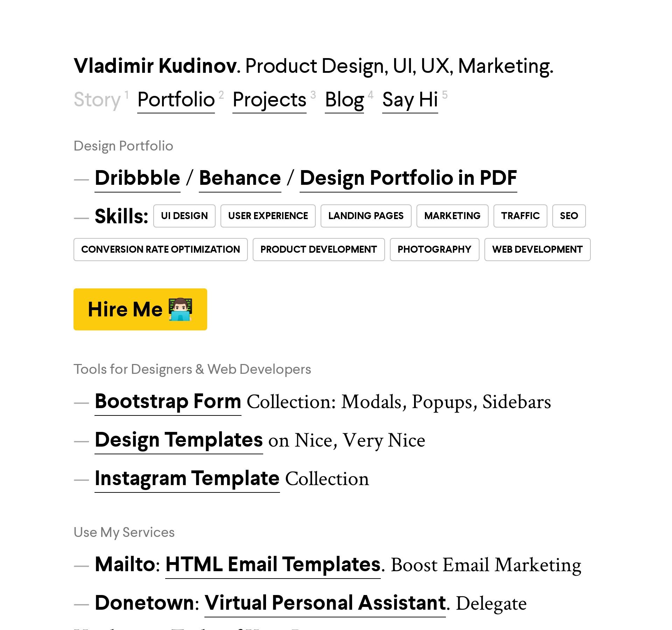672x630 pixels.
Task: Select the Story tab
Action: [97, 100]
